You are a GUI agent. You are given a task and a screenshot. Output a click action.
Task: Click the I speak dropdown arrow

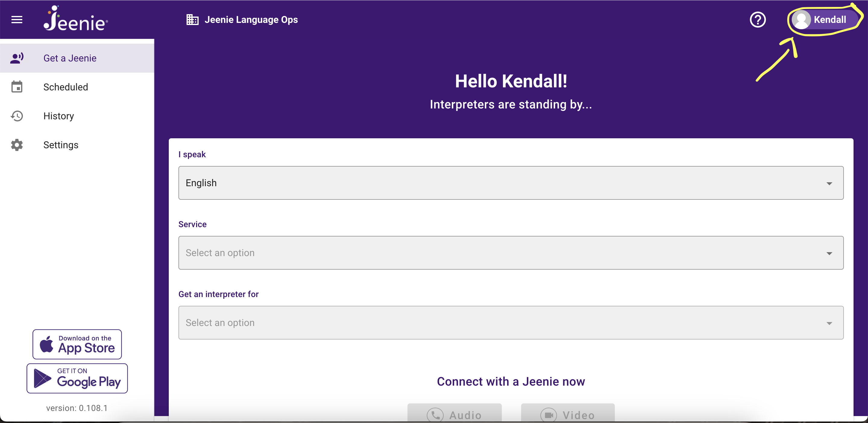829,183
